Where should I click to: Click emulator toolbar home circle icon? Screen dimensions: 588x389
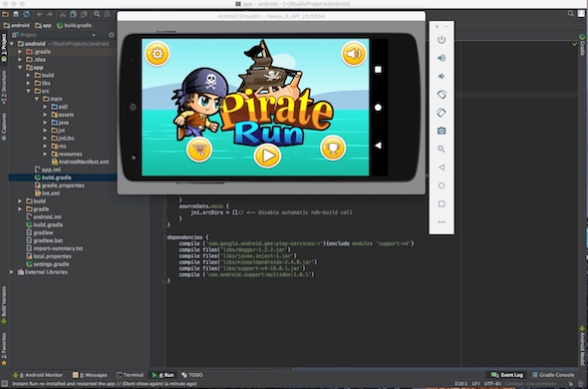(441, 186)
